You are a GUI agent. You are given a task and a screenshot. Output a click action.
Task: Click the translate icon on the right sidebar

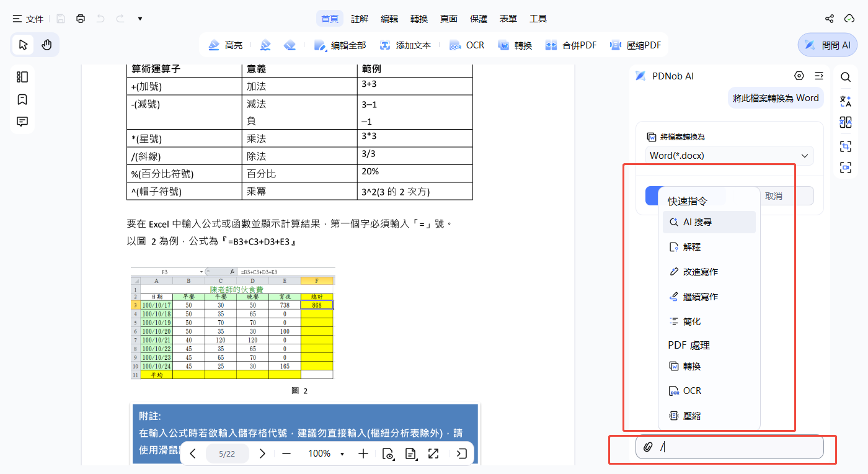[846, 100]
